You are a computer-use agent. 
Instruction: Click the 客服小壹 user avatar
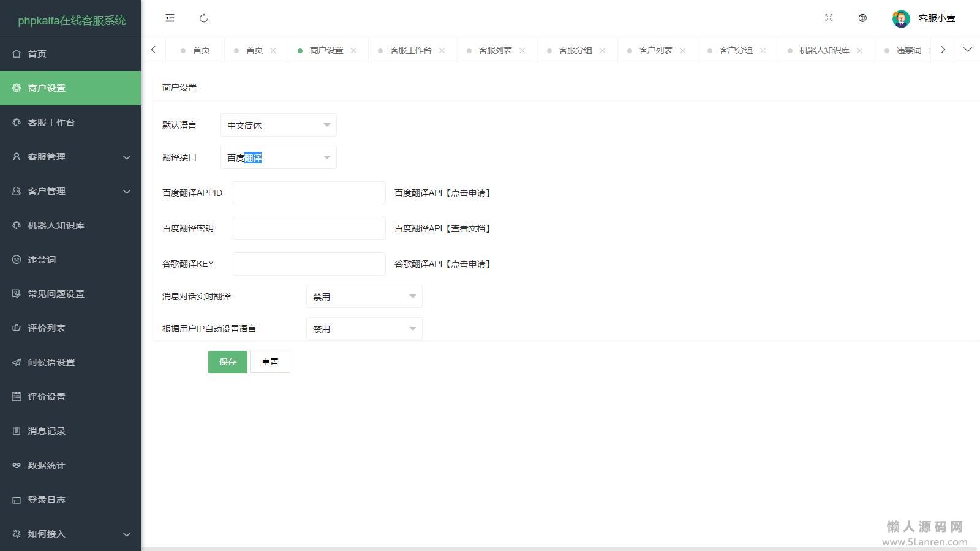pyautogui.click(x=901, y=18)
